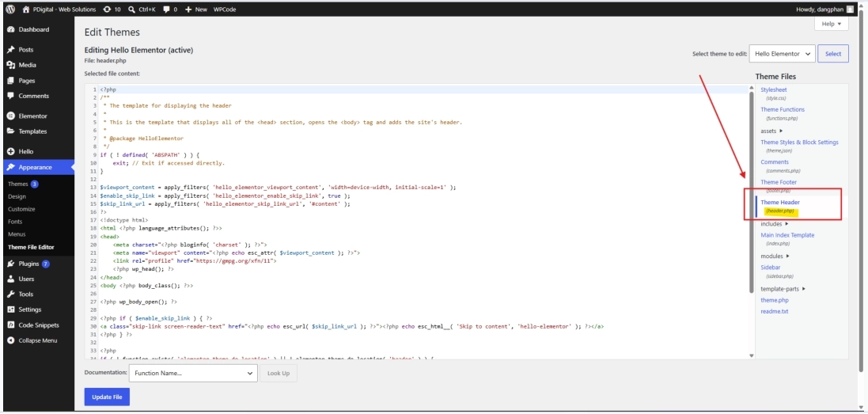Open the Menus submenu item
The width and height of the screenshot is (868, 414).
click(17, 234)
